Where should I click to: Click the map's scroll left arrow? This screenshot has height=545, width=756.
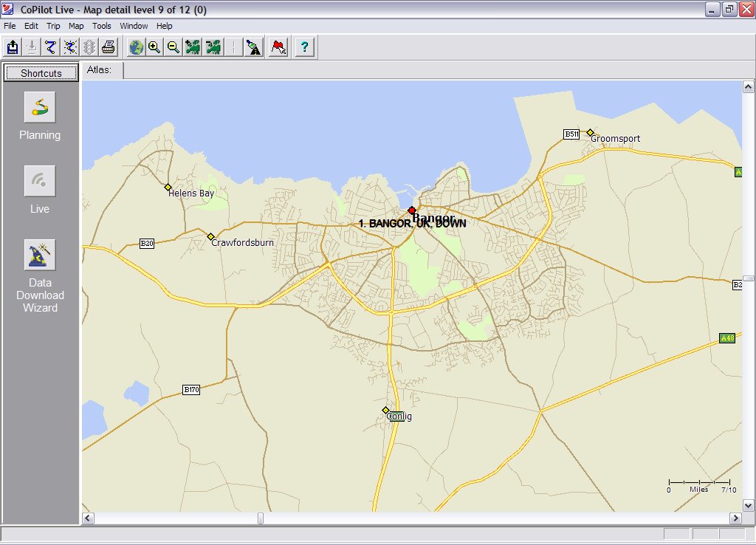pyautogui.click(x=88, y=518)
